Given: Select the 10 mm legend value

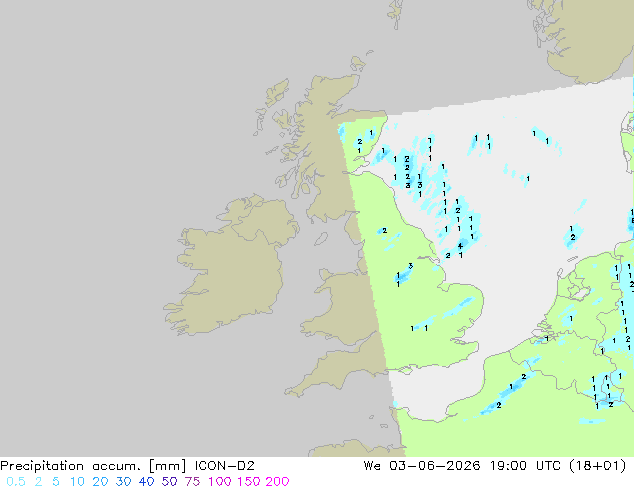Looking at the screenshot, I should [x=77, y=482].
